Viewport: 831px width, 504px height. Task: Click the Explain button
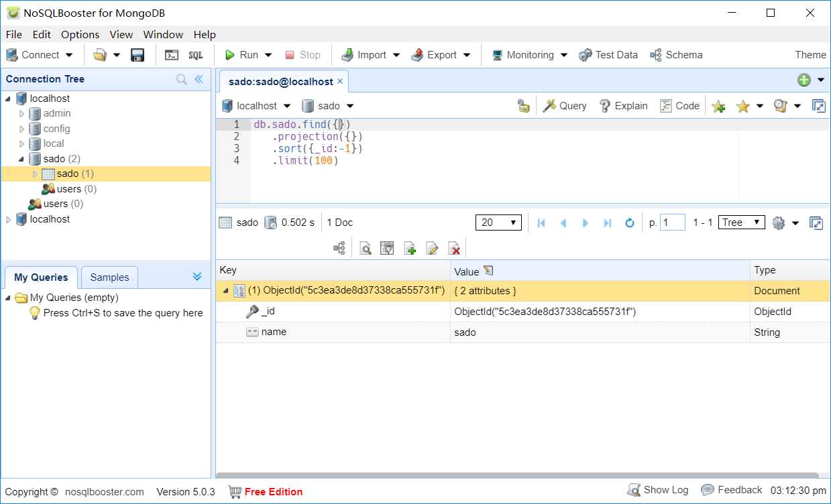[x=623, y=106]
